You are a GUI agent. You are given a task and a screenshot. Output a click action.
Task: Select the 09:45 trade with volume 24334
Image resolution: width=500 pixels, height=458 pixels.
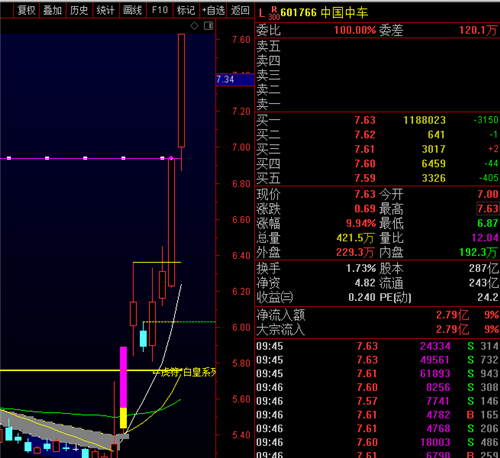(x=377, y=346)
